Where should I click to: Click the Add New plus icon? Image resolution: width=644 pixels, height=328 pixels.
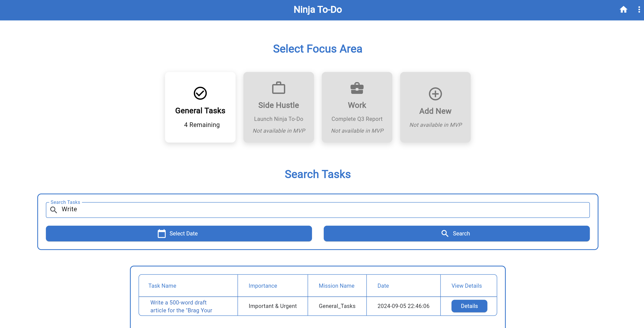click(x=435, y=94)
